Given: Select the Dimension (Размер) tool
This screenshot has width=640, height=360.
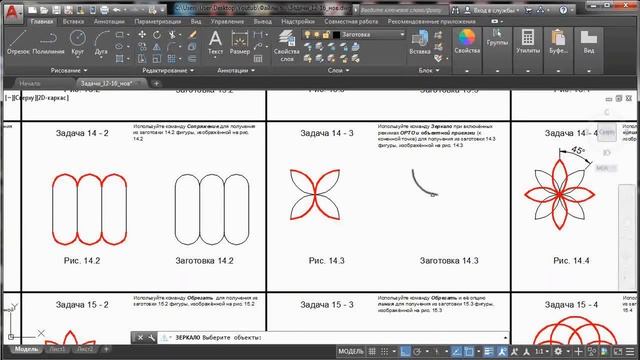Looking at the screenshot, I should point(240,43).
